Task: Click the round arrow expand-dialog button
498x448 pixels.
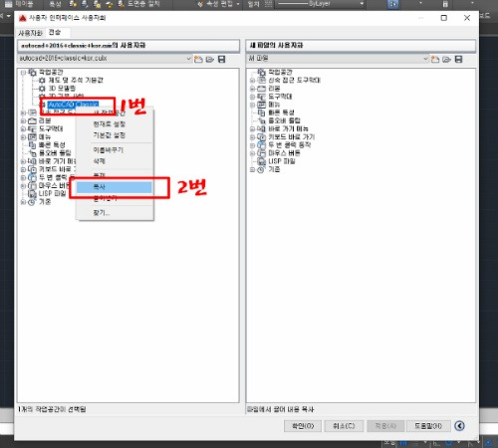Action: tap(460, 426)
